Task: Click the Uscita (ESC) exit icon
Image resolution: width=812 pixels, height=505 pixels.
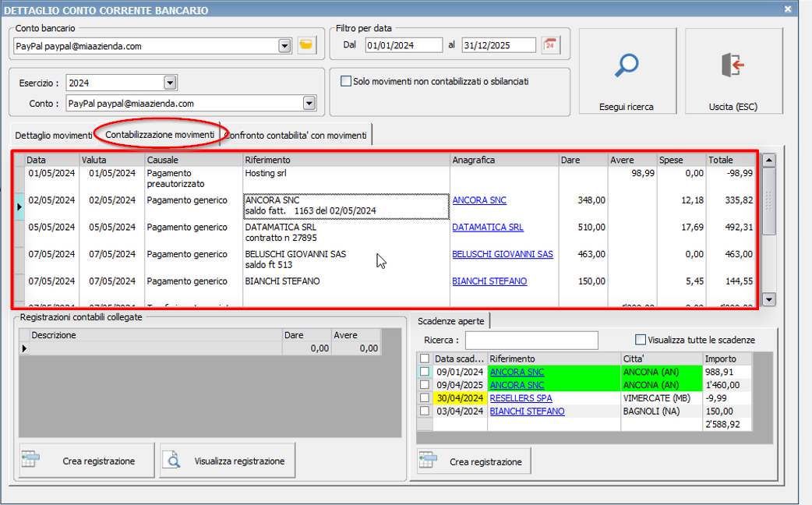Action: point(733,65)
